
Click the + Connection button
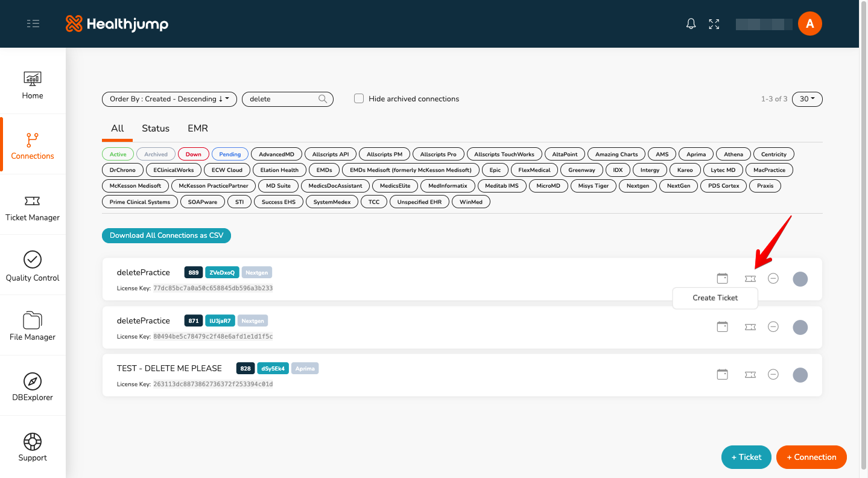[811, 457]
